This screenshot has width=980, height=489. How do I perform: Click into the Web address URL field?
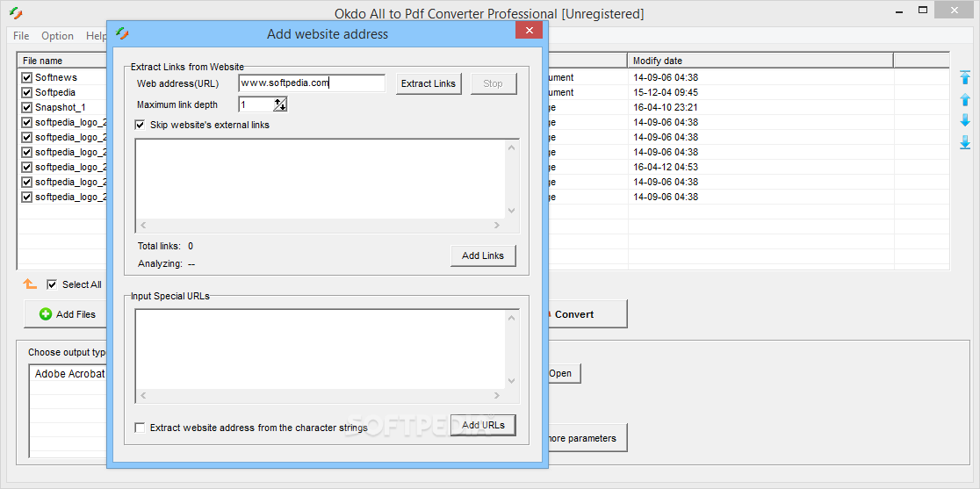pos(312,83)
